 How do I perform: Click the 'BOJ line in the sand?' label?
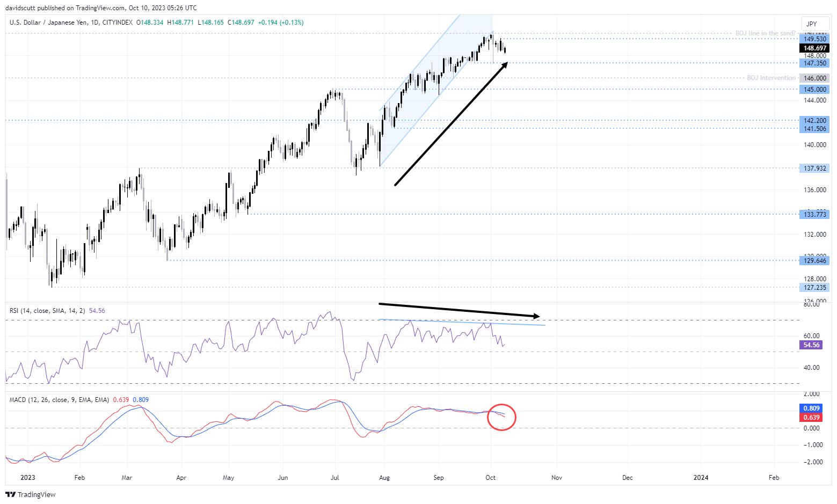pos(765,33)
